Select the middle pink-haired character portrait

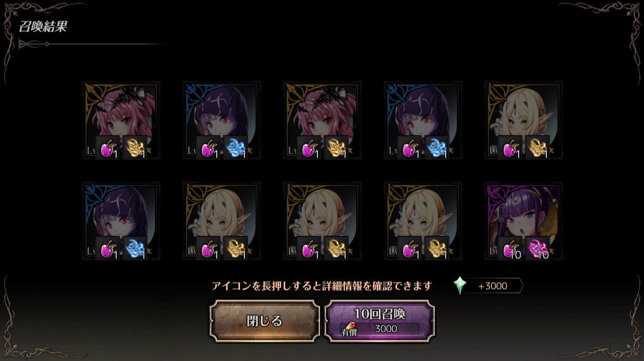pyautogui.click(x=322, y=121)
